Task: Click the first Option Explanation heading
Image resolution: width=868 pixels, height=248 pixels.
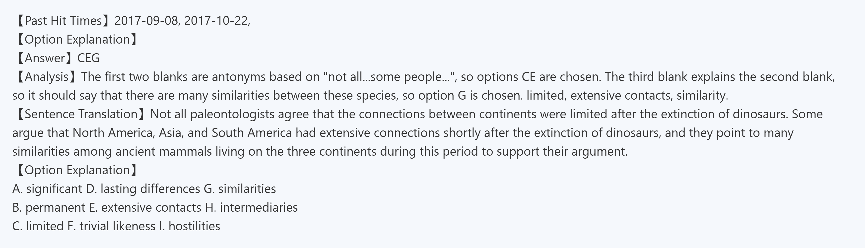Action: 77,39
